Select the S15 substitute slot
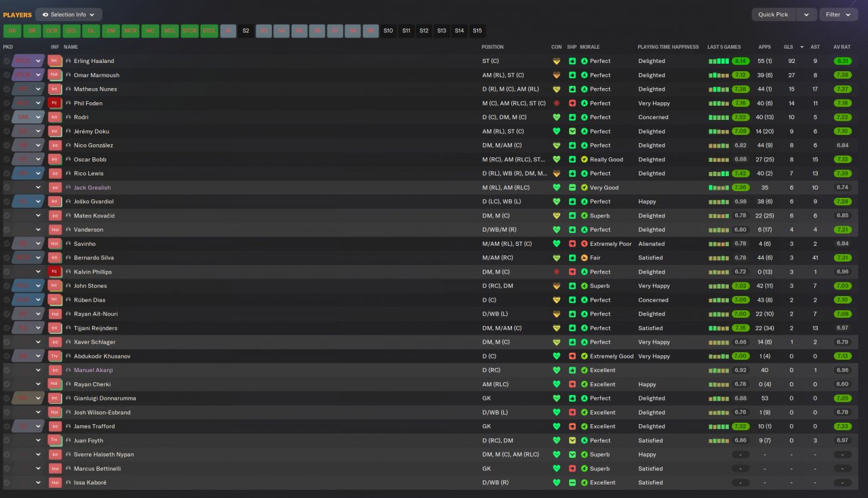This screenshot has width=868, height=498. tap(477, 30)
